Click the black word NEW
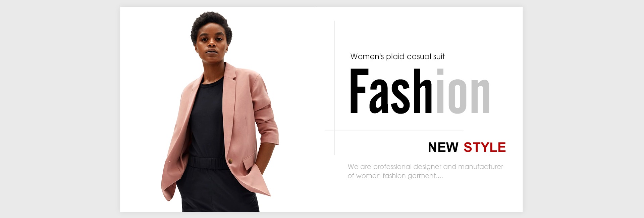Viewport: 644px width, 218px height. 443,147
